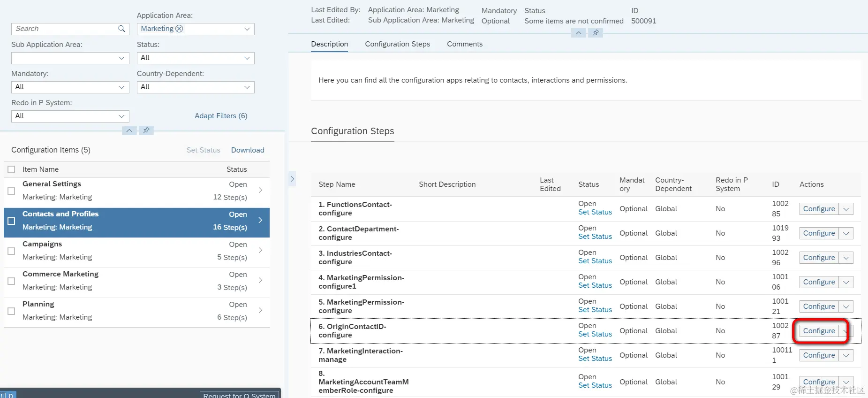Sort by the Step Name column header
Viewport: 868px width, 398px height.
(337, 184)
